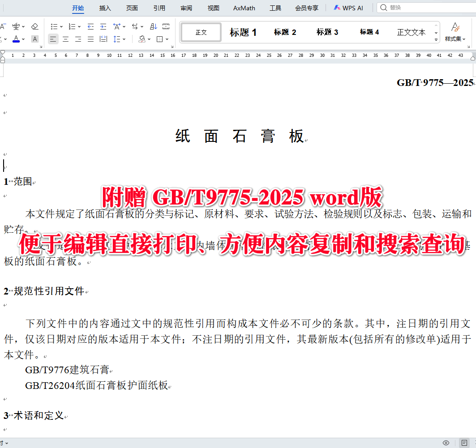
Task: Toggle align-left paragraph formatting
Action: (x=52, y=39)
